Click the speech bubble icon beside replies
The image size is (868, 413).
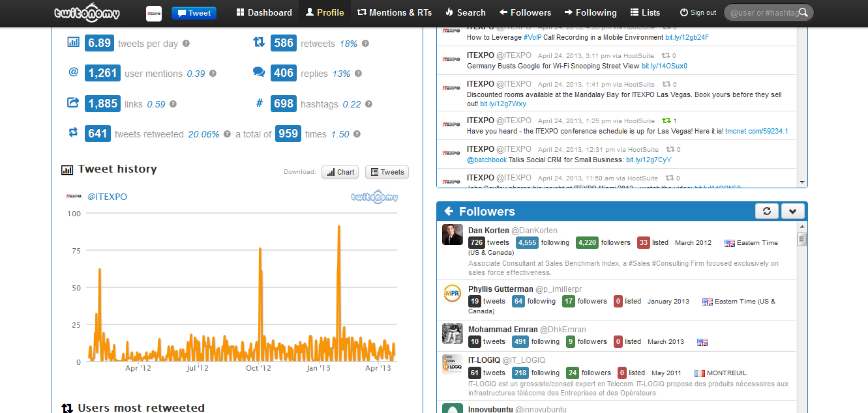pos(259,72)
